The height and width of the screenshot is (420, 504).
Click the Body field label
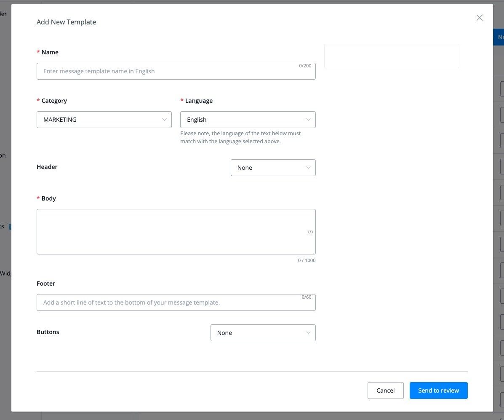(48, 198)
